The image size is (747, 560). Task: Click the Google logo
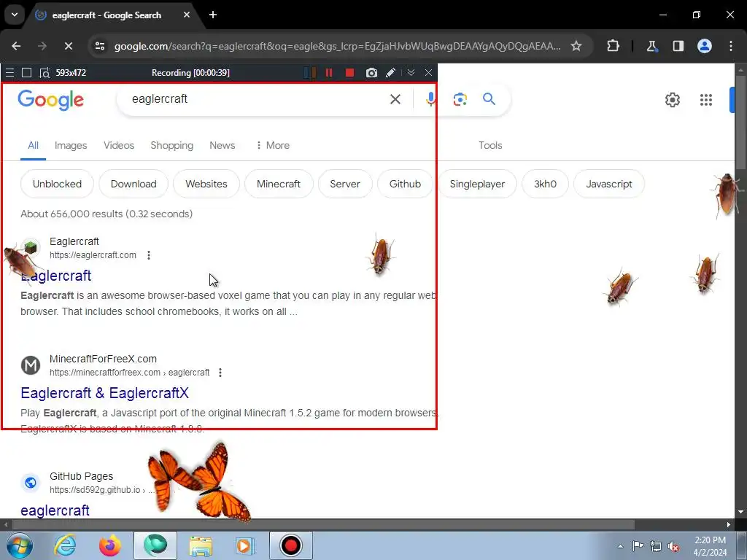click(50, 100)
